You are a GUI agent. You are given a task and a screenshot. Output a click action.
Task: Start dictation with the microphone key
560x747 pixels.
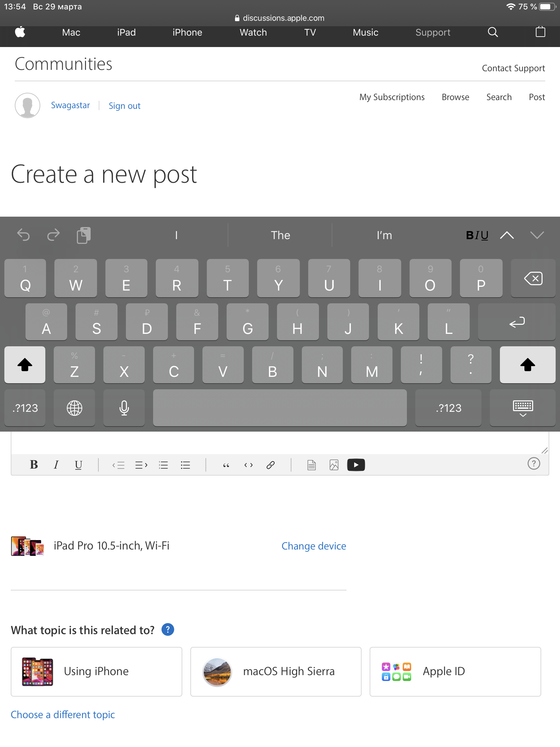[x=124, y=408]
